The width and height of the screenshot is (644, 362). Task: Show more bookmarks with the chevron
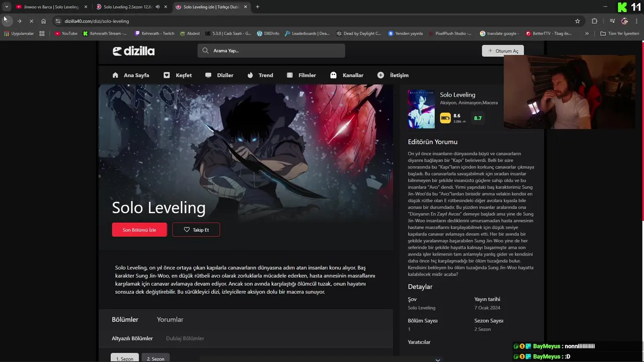point(587,33)
